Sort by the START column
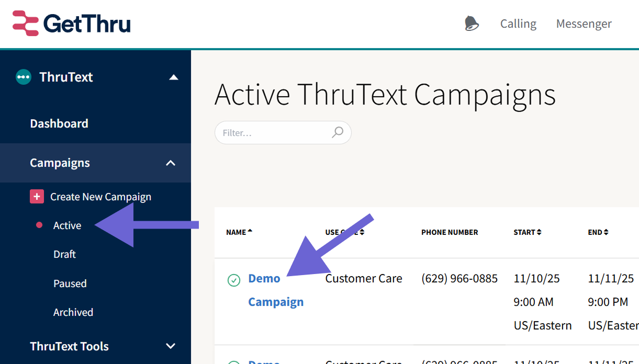The height and width of the screenshot is (364, 639). click(528, 232)
